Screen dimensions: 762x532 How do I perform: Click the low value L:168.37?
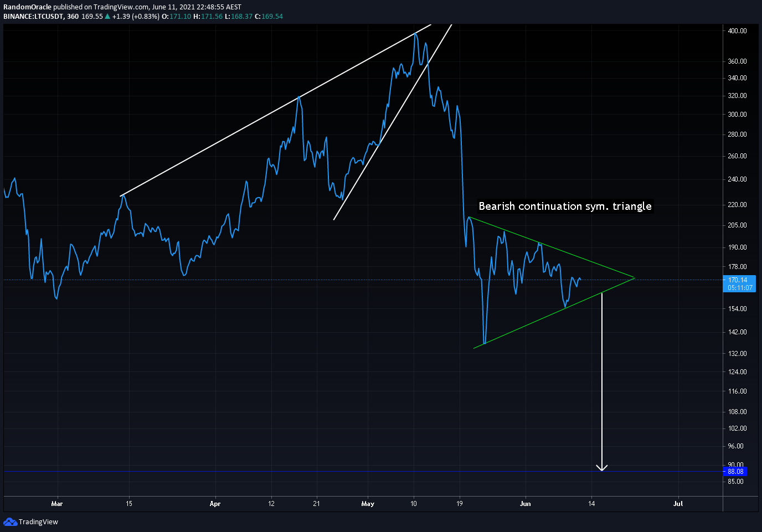239,17
